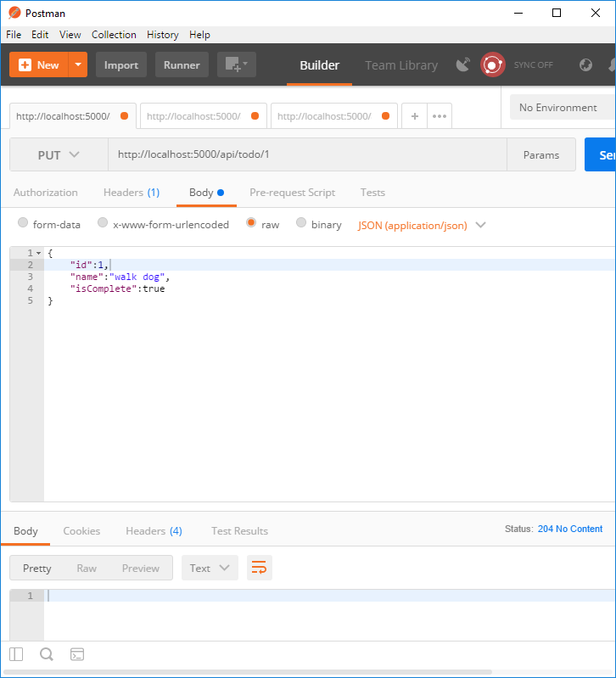Screen dimensions: 616x678
Task: Click the Postman logo in title bar
Action: point(14,13)
